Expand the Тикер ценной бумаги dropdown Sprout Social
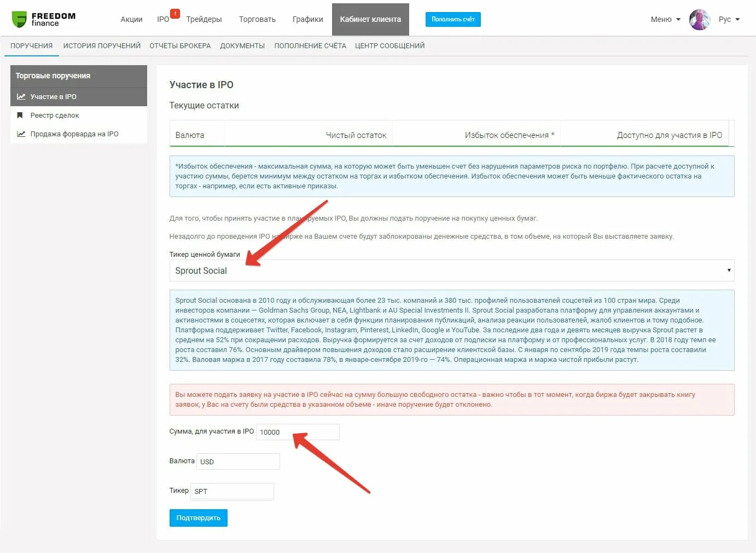This screenshot has width=756, height=553. tap(452, 270)
